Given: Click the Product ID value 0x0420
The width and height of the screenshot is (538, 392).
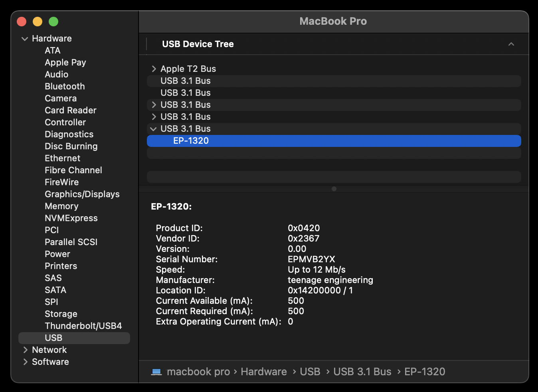Looking at the screenshot, I should coord(304,228).
